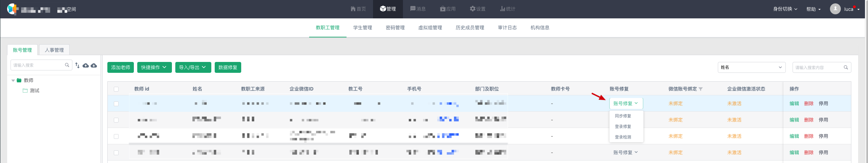Viewport: 868px width, 163px height.
Task: Open the 姓名 search-type combo box
Action: coord(751,67)
